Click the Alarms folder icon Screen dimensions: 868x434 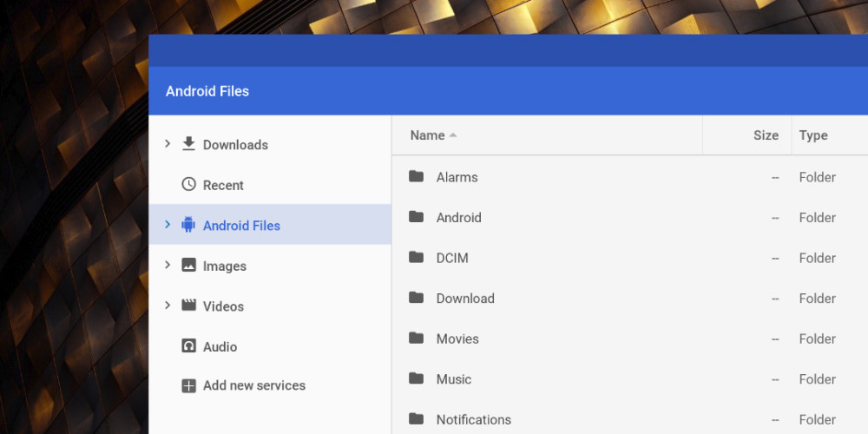coord(417,177)
